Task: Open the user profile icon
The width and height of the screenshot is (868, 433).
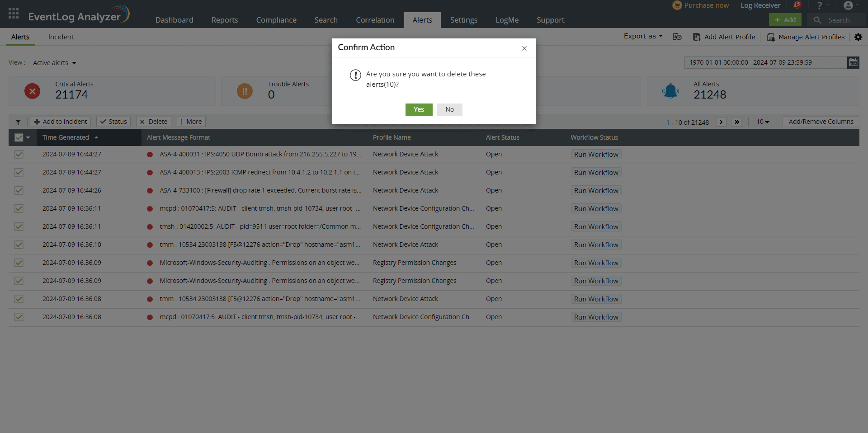Action: pyautogui.click(x=849, y=6)
